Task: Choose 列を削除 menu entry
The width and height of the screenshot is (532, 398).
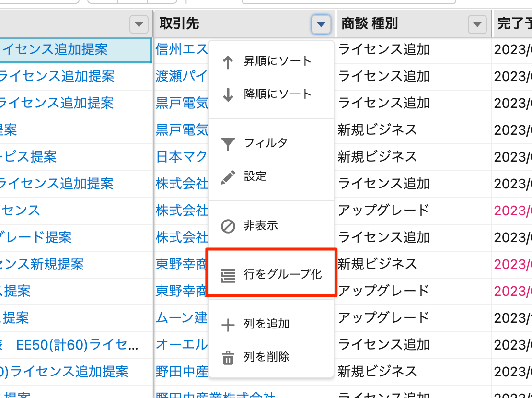Action: [x=266, y=357]
